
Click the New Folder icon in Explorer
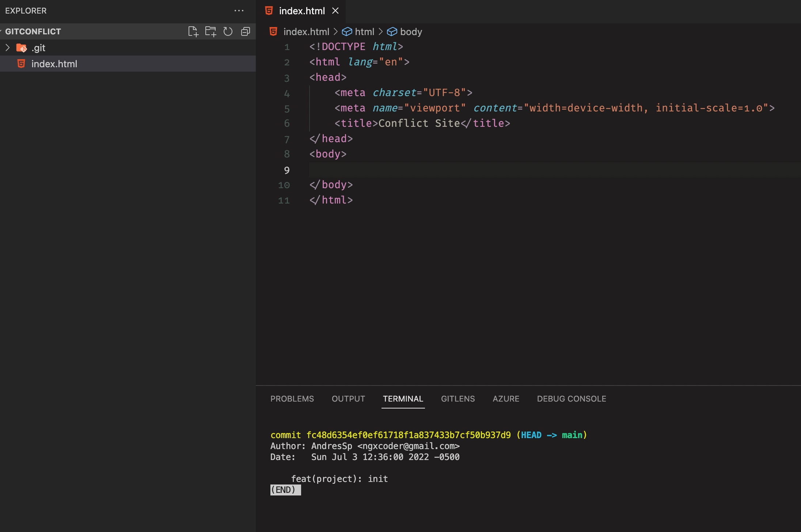210,31
